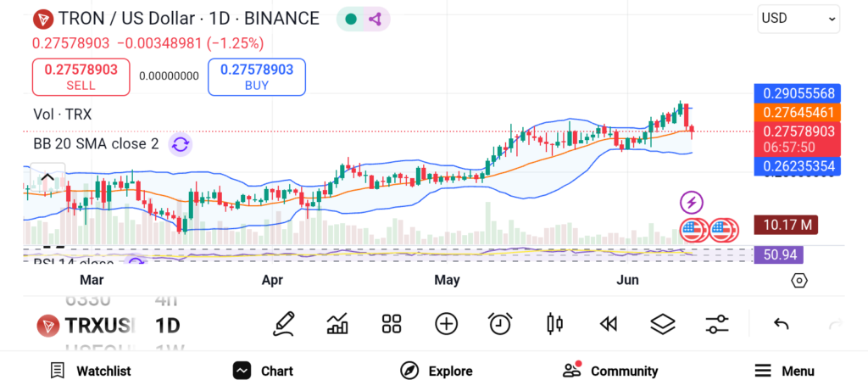Open the USD currency dropdown
Image resolution: width=868 pixels, height=391 pixels.
coord(798,19)
